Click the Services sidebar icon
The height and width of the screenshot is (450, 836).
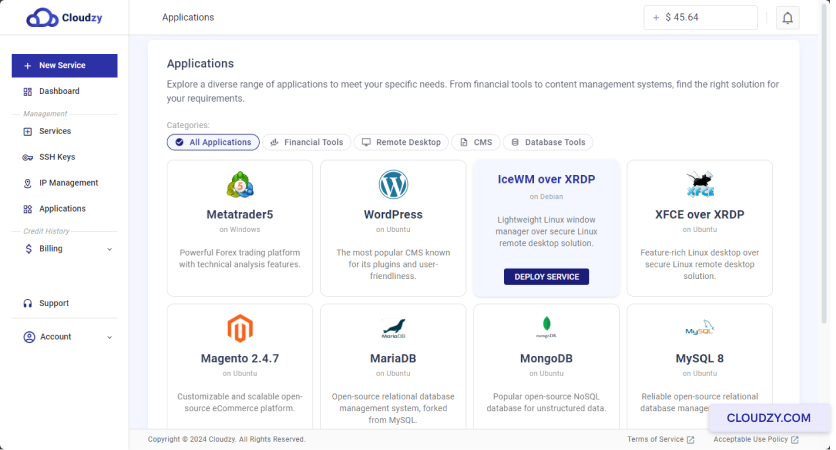28,131
